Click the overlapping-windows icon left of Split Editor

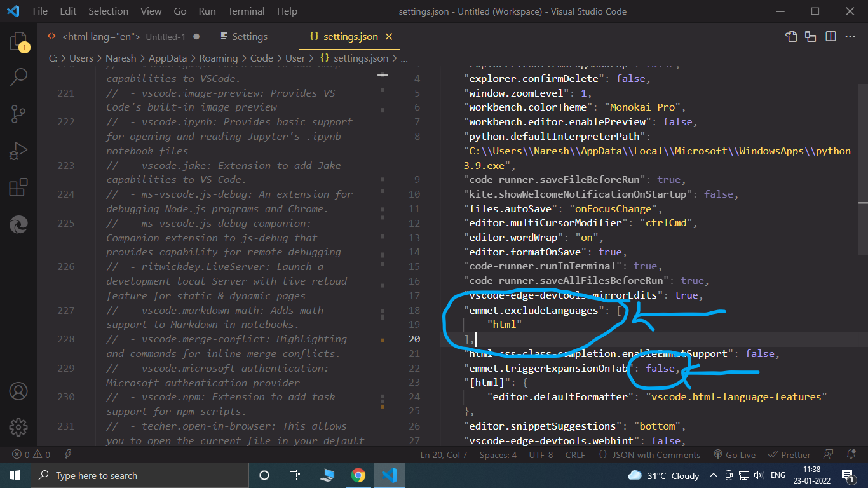810,37
